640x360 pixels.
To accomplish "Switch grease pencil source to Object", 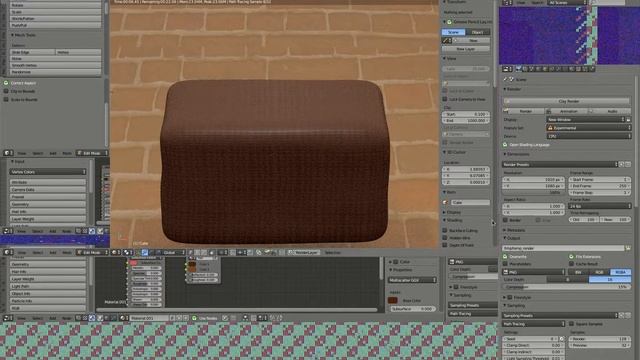I will pos(477,32).
